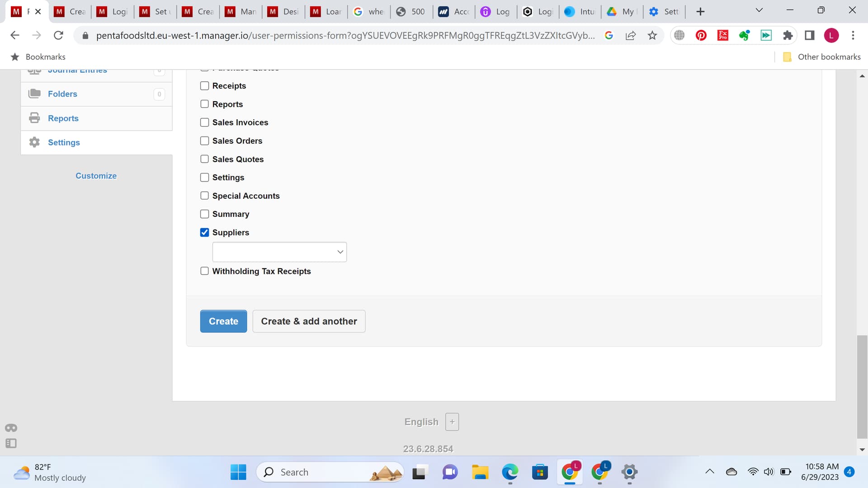The height and width of the screenshot is (488, 868).
Task: Enable the Sales Invoices checkbox
Action: [204, 122]
